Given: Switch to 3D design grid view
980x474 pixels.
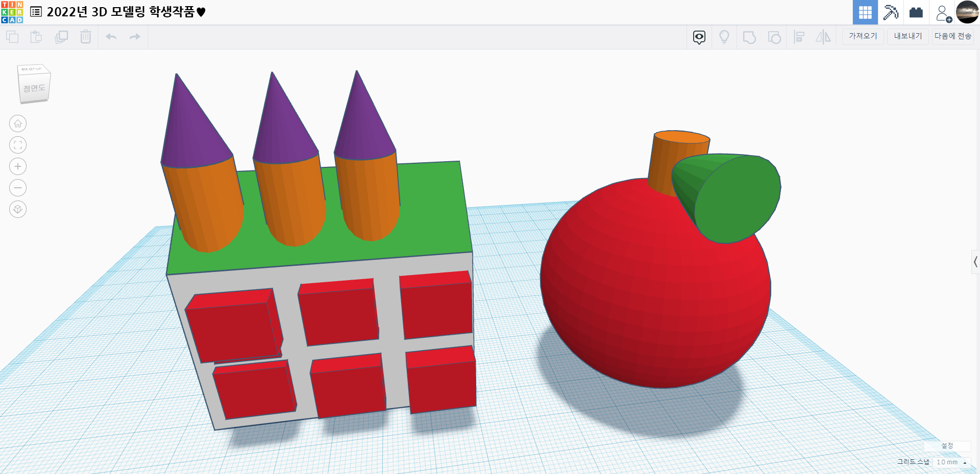Looking at the screenshot, I should (x=865, y=12).
